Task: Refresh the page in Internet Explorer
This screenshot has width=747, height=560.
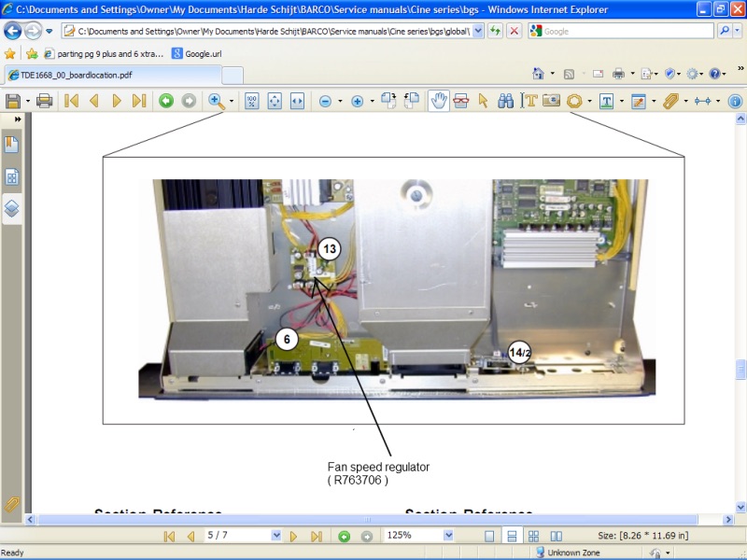Action: pos(496,31)
